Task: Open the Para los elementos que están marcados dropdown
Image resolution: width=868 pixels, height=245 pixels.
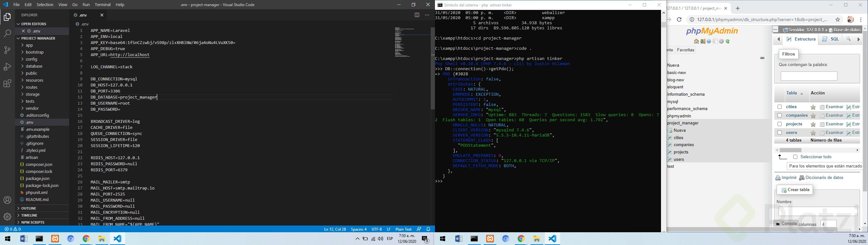Action: 824,166
